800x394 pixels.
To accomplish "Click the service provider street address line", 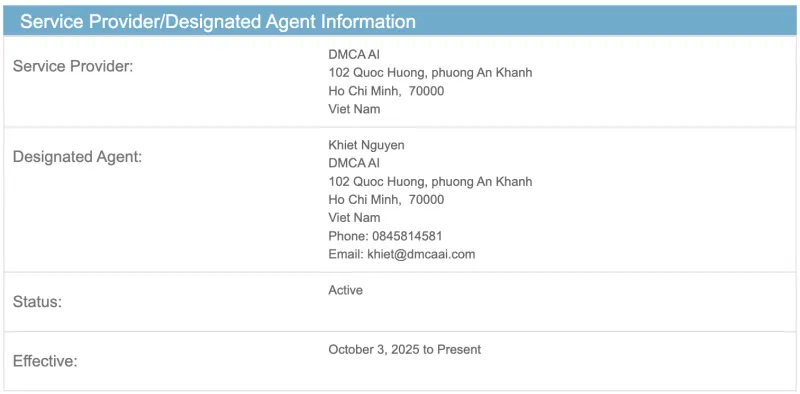I will (x=430, y=72).
